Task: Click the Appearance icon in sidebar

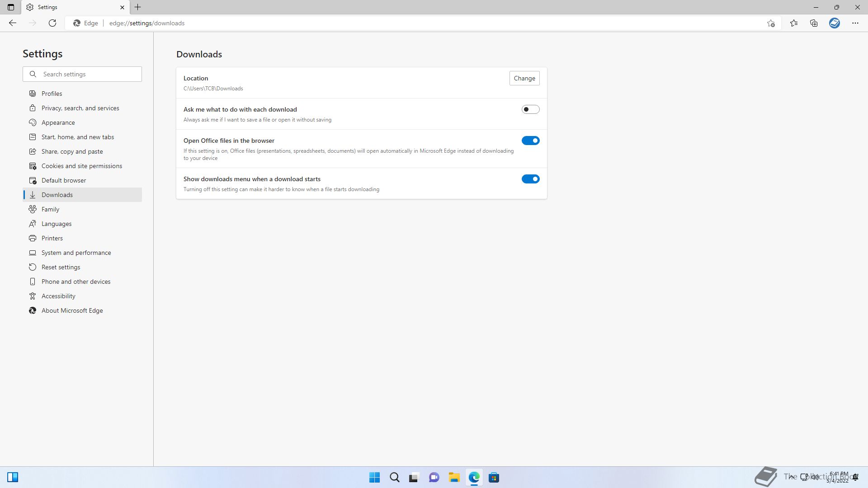Action: click(x=33, y=122)
